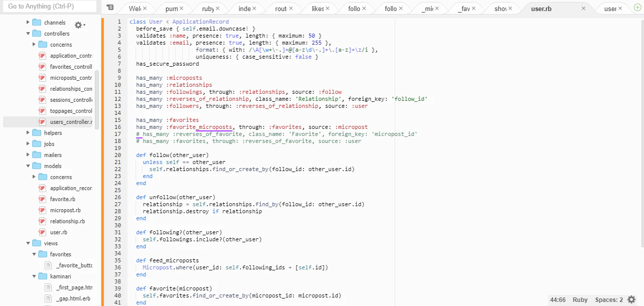Click line number 39 in the gutter

[118, 288]
